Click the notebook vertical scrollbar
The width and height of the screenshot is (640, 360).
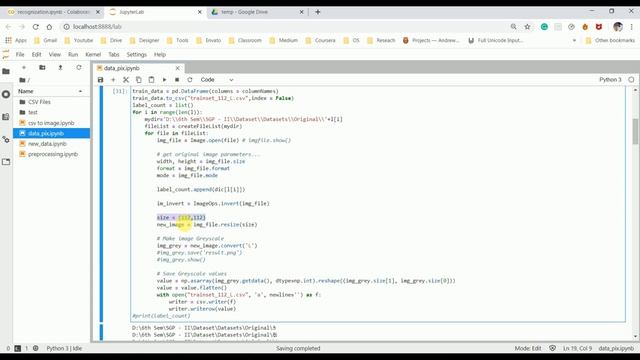click(x=635, y=131)
